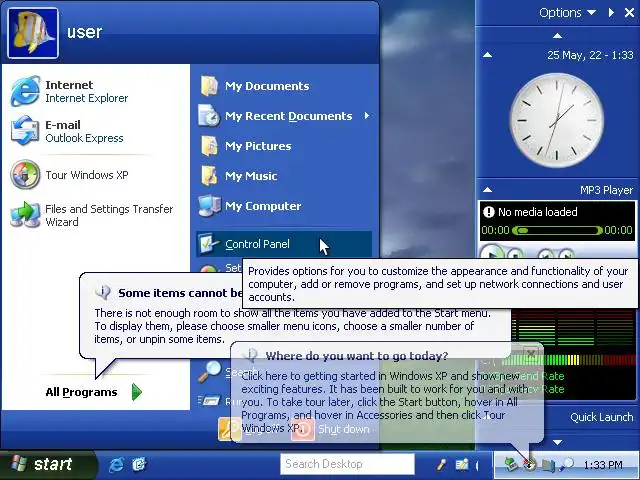Screen dimensions: 640x480
Task: Click the sidebar's right-pointing arrow beside Options
Action: click(611, 13)
